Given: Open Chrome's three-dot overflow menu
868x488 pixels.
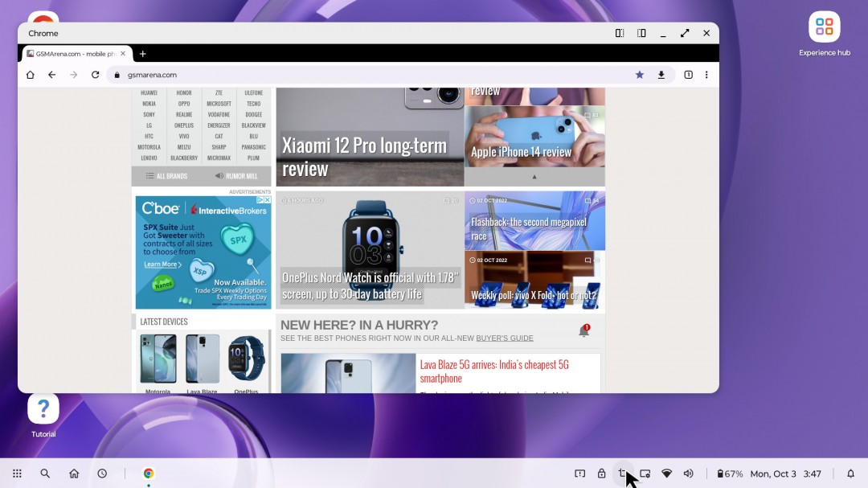Looking at the screenshot, I should click(x=706, y=75).
